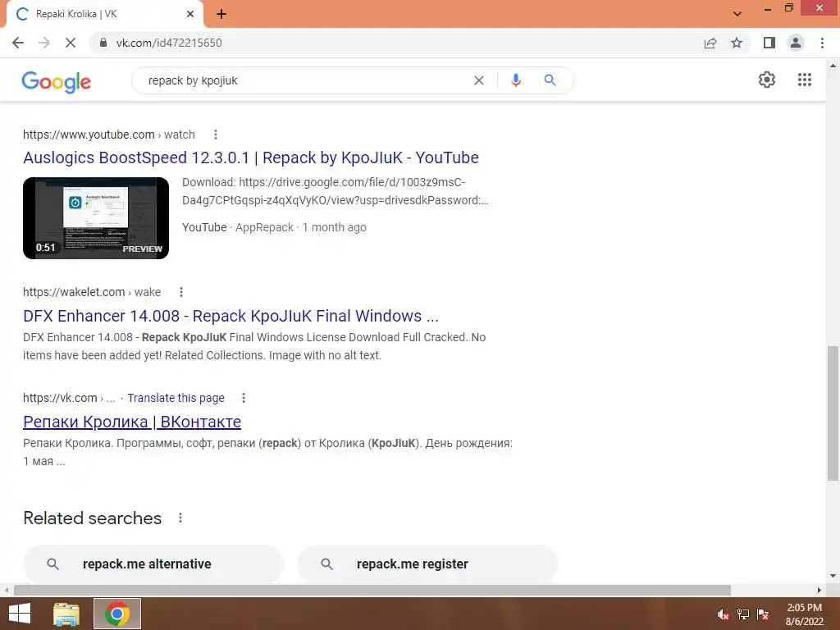The width and height of the screenshot is (840, 630).
Task: Select the Repaki Krolika | VK tab
Action: (105, 14)
